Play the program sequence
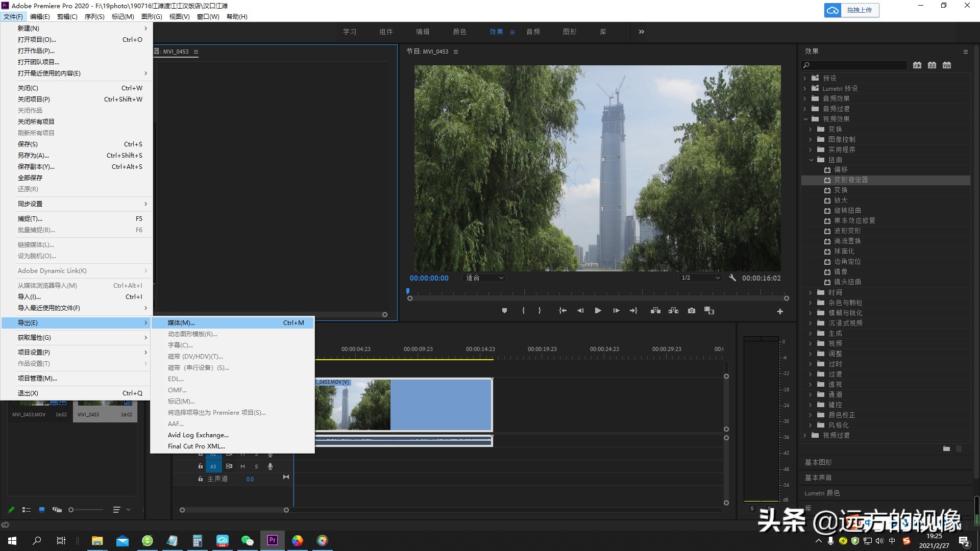The height and width of the screenshot is (551, 980). [x=598, y=311]
